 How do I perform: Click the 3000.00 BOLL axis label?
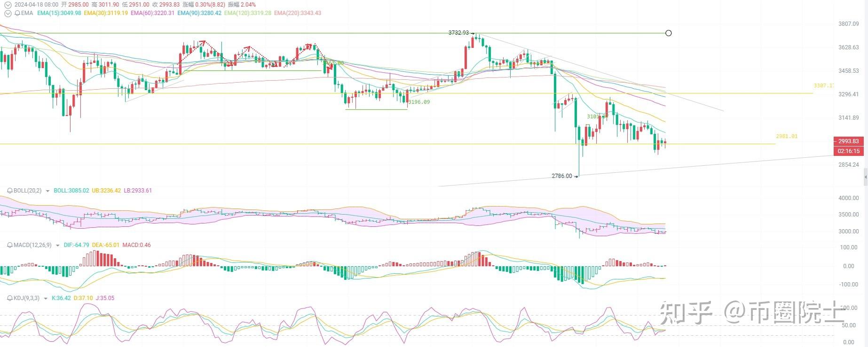(x=849, y=231)
